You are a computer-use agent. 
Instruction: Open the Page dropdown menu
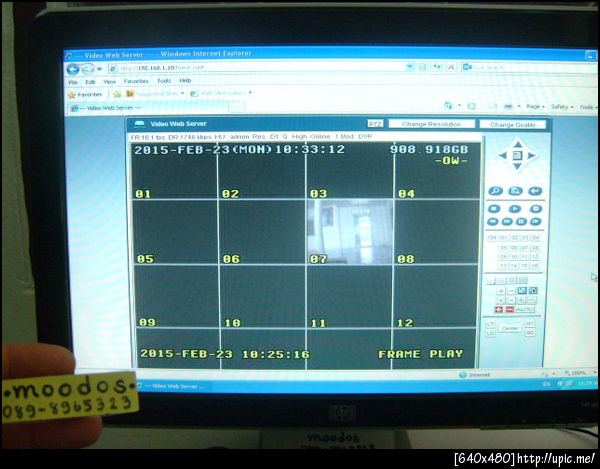535,106
